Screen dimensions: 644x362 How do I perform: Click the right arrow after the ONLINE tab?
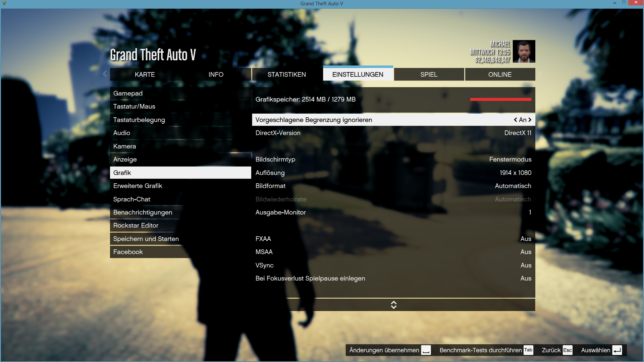539,74
